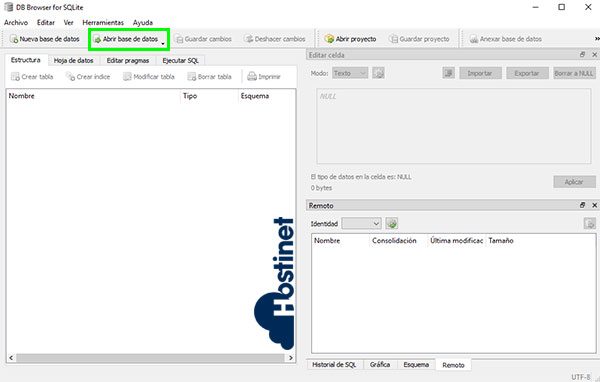Image resolution: width=600 pixels, height=382 pixels.
Task: Close the Remoto panel
Action: coord(594,205)
